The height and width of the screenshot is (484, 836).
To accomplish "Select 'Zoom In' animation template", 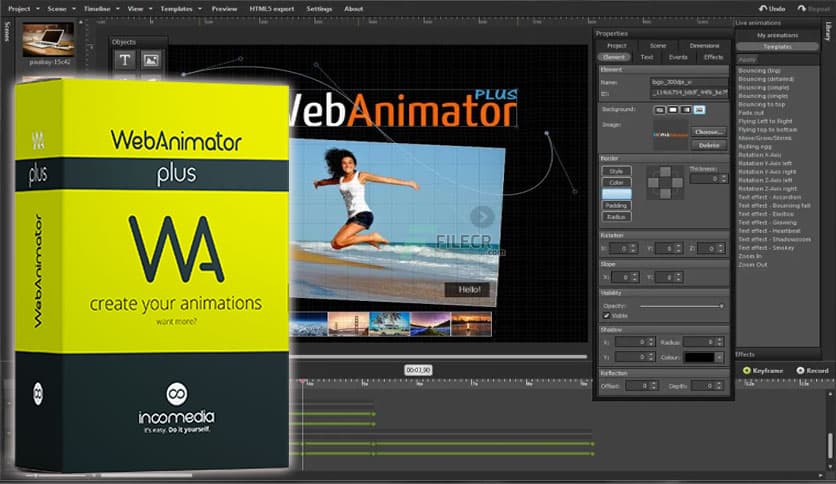I will click(x=750, y=256).
